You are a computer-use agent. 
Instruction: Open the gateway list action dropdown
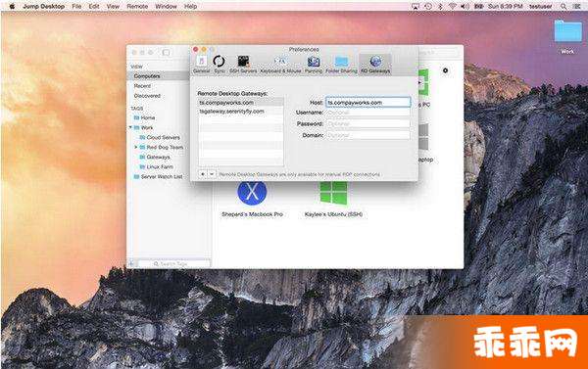(212, 174)
